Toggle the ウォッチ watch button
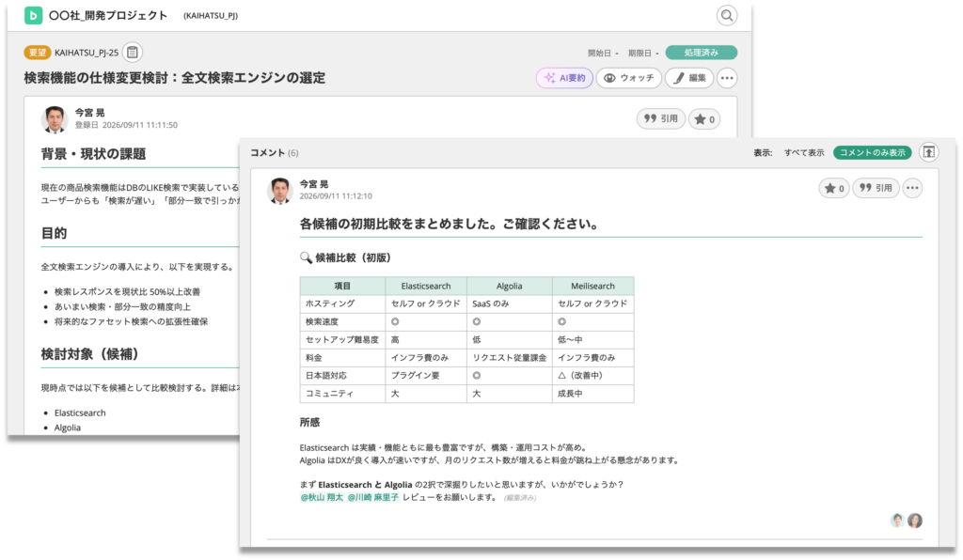The image size is (963, 560). pyautogui.click(x=629, y=78)
